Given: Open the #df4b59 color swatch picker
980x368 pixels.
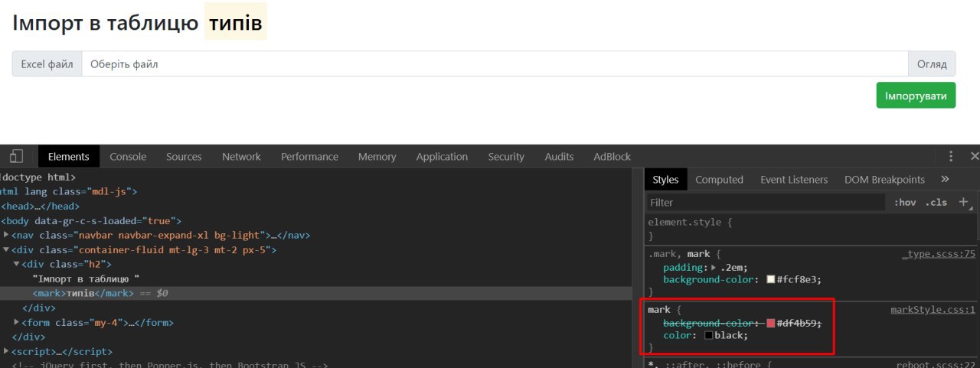Looking at the screenshot, I should coord(771,323).
